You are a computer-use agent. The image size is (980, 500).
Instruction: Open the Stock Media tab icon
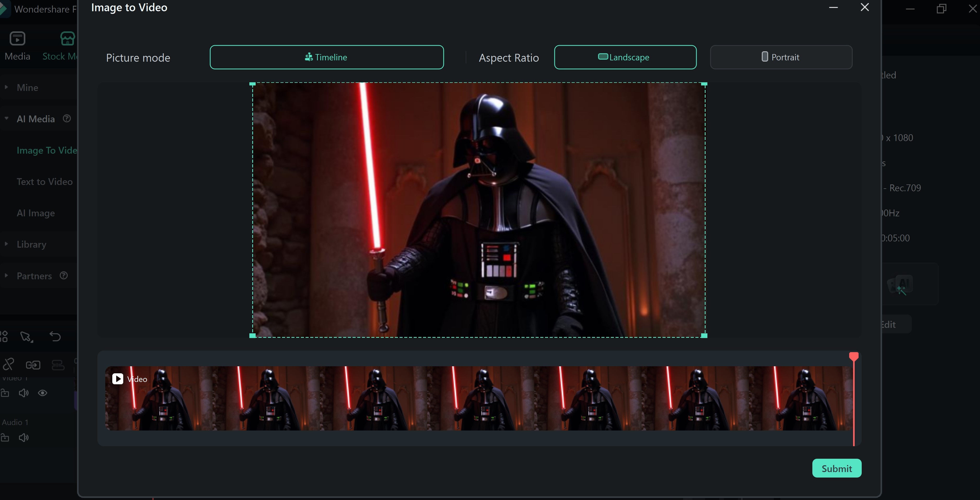tap(68, 39)
